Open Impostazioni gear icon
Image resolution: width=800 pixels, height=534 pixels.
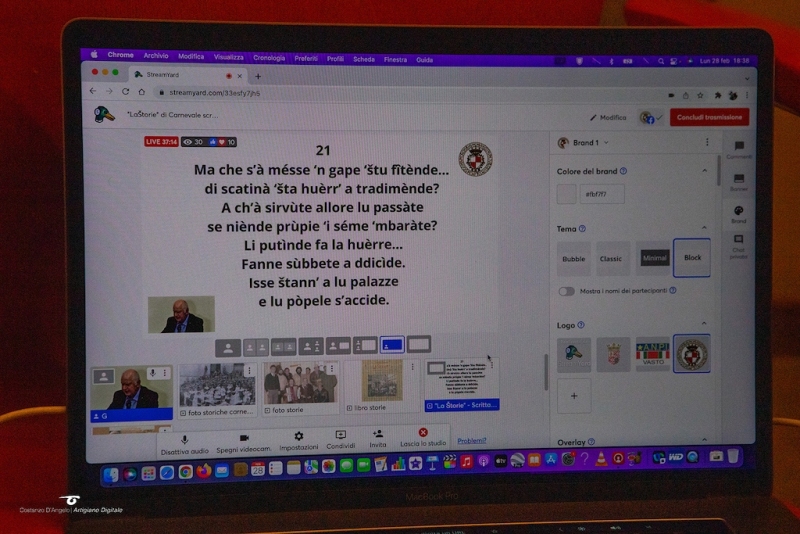point(298,436)
